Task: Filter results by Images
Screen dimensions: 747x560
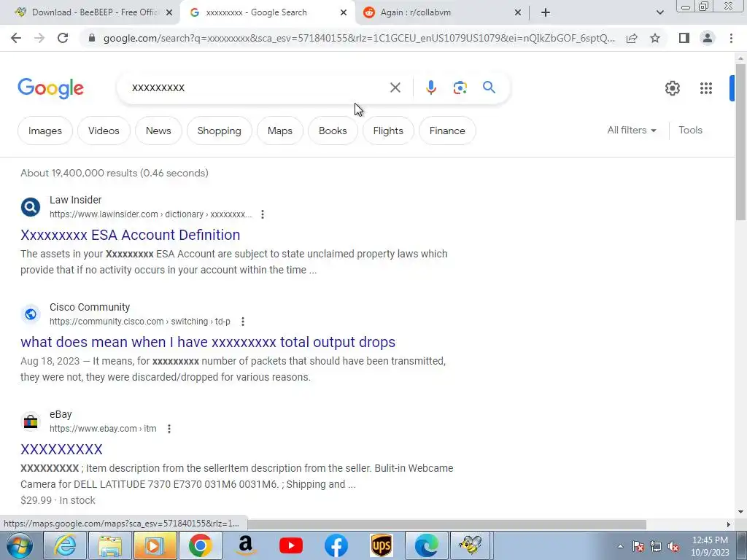Action: pos(45,131)
